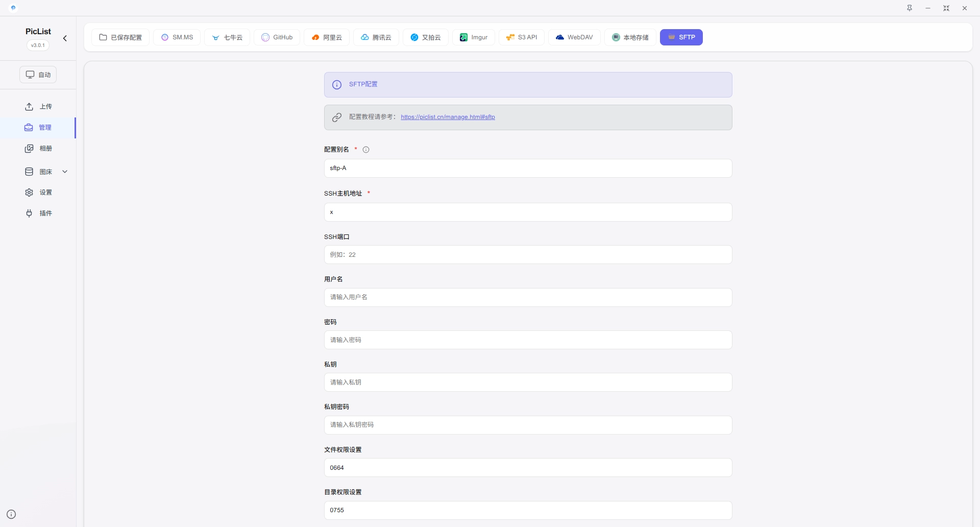Pin the window with the pin icon
The image size is (980, 527).
[x=910, y=8]
